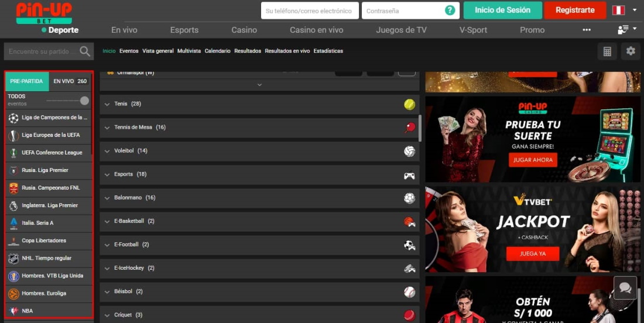The height and width of the screenshot is (323, 644).
Task: Expand the Béisbol (2) section
Action: [259, 292]
